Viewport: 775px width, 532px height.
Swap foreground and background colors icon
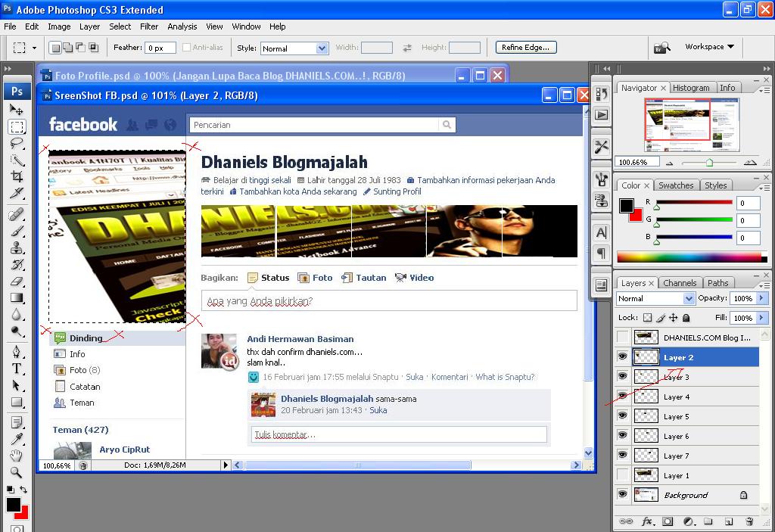point(23,490)
